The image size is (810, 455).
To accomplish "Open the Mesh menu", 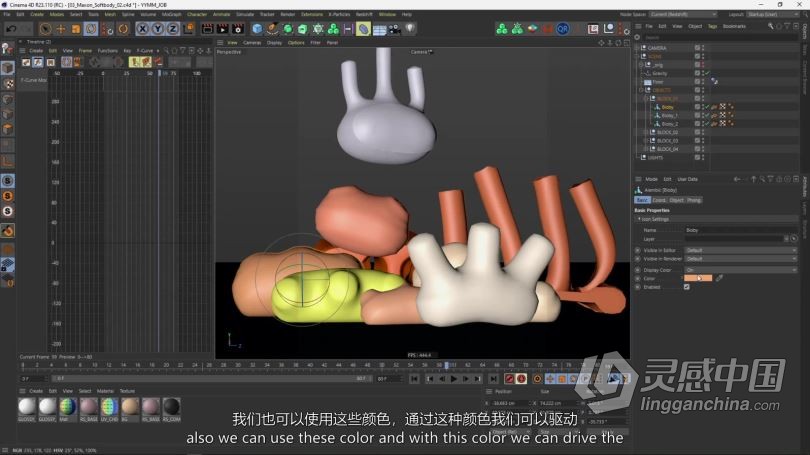I will pyautogui.click(x=110, y=14).
